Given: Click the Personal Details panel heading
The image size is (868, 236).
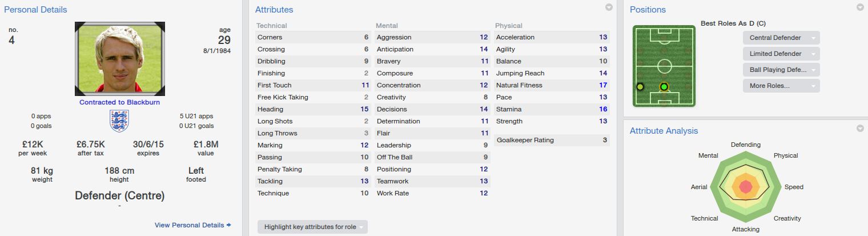Looking at the screenshot, I should [35, 10].
